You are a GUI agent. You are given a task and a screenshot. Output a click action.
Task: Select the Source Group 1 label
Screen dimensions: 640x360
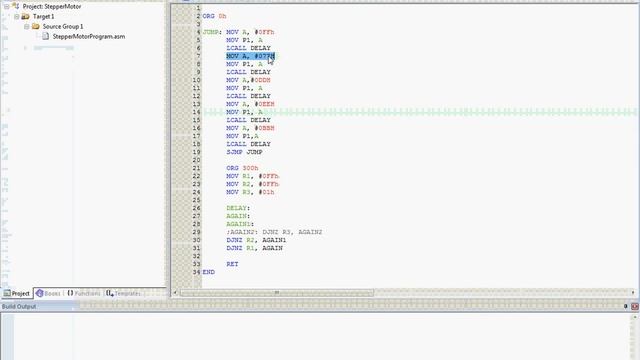63,27
